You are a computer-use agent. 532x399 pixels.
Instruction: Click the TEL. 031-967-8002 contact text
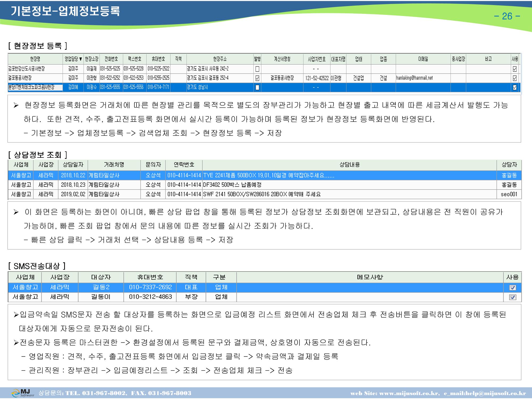click(x=96, y=393)
